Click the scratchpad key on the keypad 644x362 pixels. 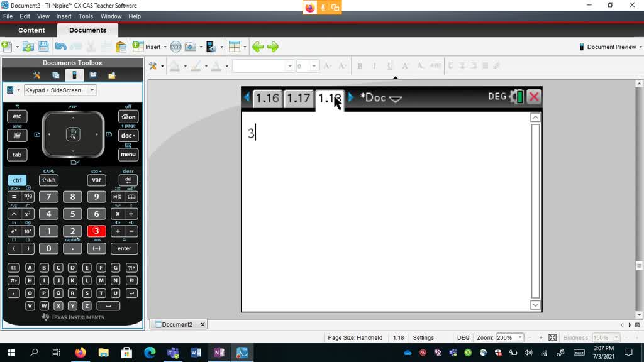point(17,136)
